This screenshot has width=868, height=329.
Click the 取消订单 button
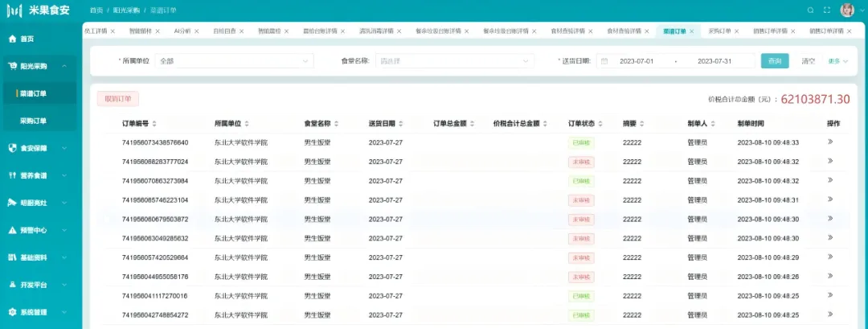coord(118,99)
